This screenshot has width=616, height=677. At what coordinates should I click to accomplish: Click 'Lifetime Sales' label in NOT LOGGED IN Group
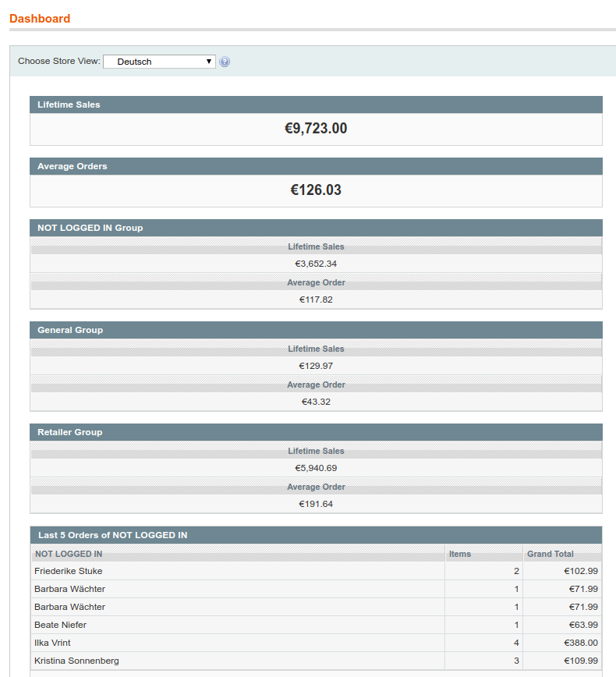(x=316, y=246)
